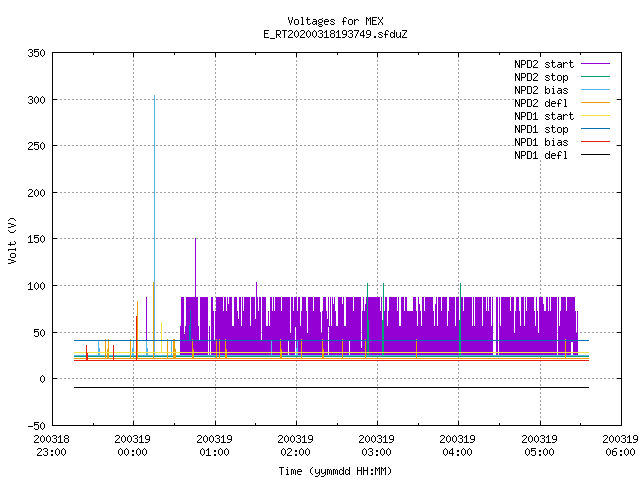
Task: Click the y-axis label 'Volt (V)'
Action: click(13, 240)
